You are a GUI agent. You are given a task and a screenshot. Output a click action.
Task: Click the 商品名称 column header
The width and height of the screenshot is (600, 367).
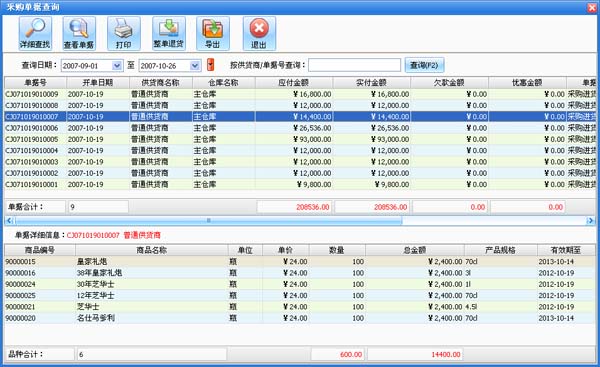(152, 250)
